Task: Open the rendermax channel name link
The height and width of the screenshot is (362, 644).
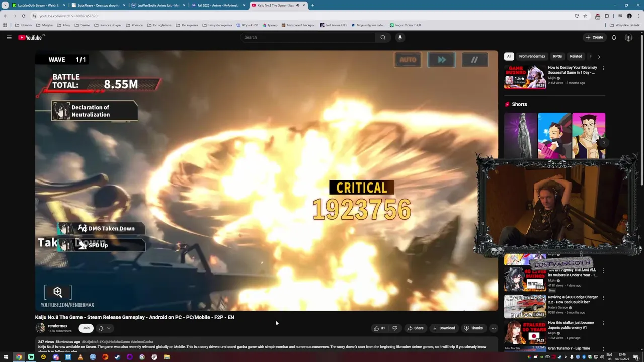Action: (58, 326)
